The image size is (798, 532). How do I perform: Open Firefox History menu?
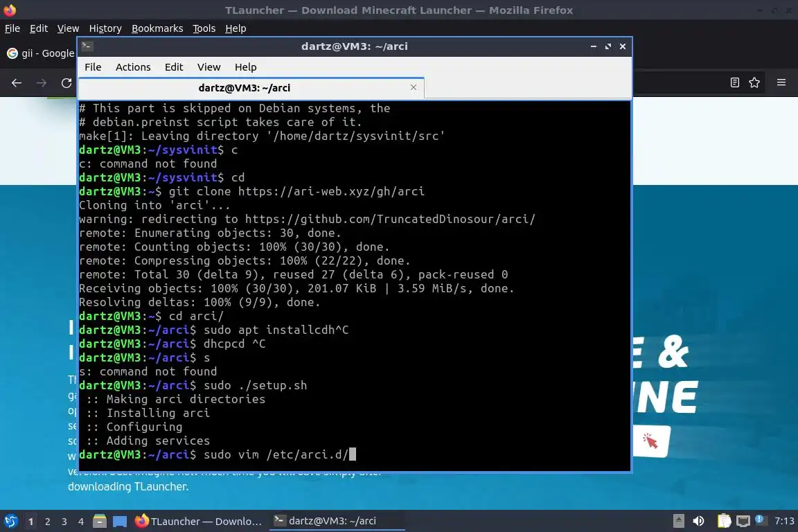[x=105, y=28]
